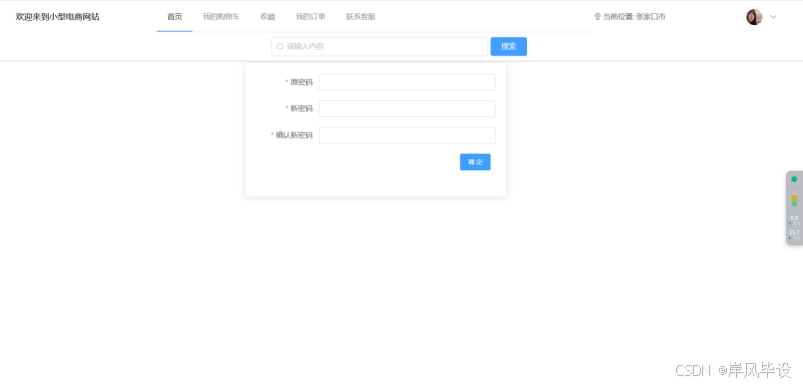Click the location pin icon
803x386 pixels.
pos(597,17)
